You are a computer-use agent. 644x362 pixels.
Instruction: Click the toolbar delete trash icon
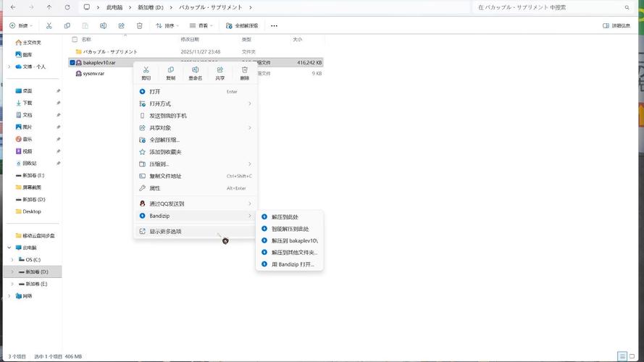pos(139,25)
